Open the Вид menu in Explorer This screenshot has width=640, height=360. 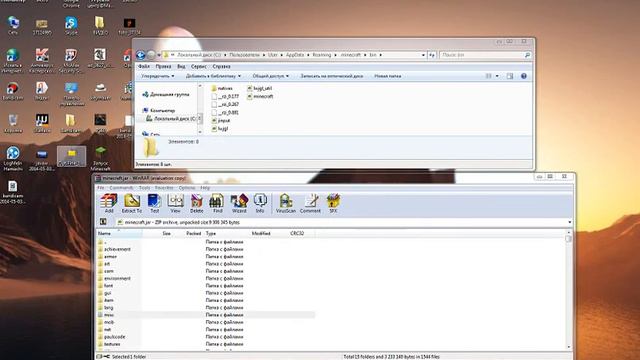coord(181,66)
